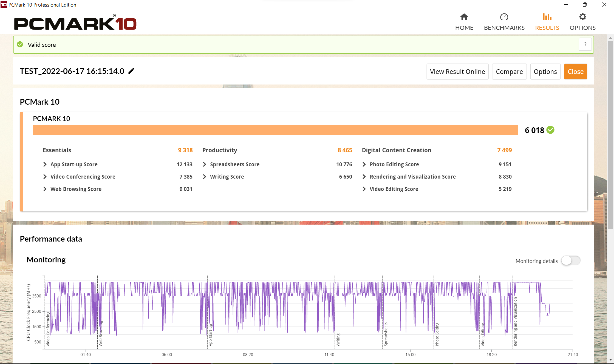The image size is (614, 364).
Task: Expand App Start-up Score details
Action: 45,164
